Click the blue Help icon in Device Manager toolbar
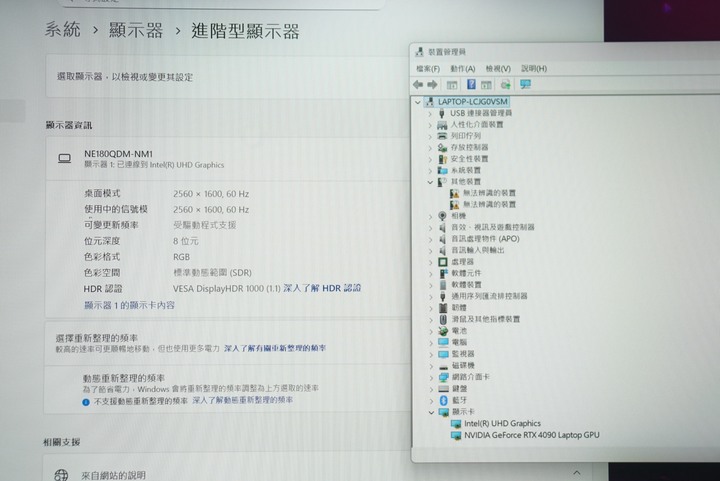Viewport: 720px width, 481px height. (x=471, y=85)
